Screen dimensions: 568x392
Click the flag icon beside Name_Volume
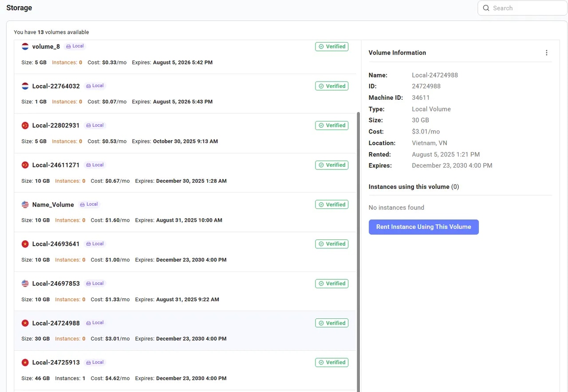coord(25,204)
